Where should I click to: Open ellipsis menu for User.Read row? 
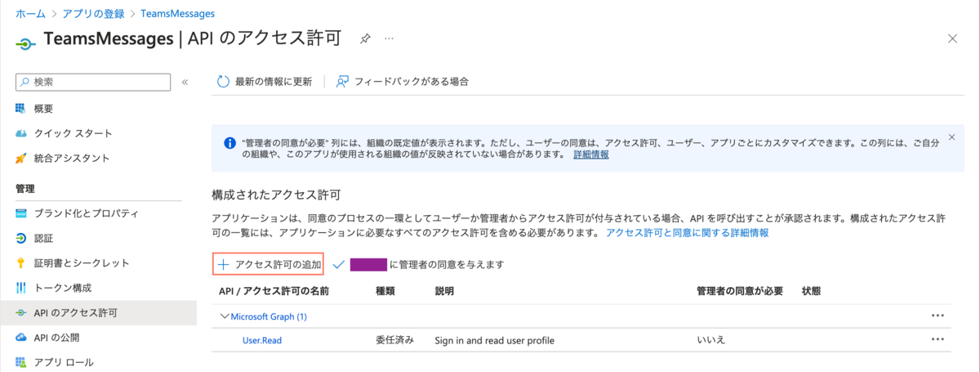coord(938,340)
